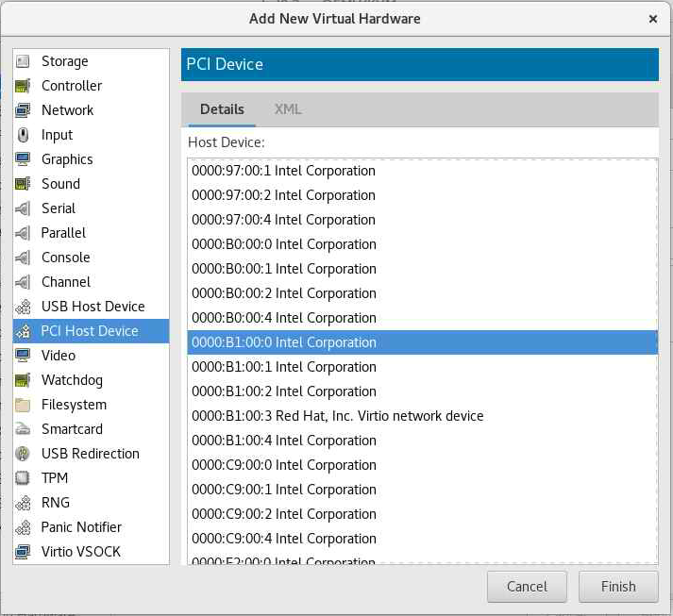
Task: Choose the Network icon in sidebar
Action: 24,110
